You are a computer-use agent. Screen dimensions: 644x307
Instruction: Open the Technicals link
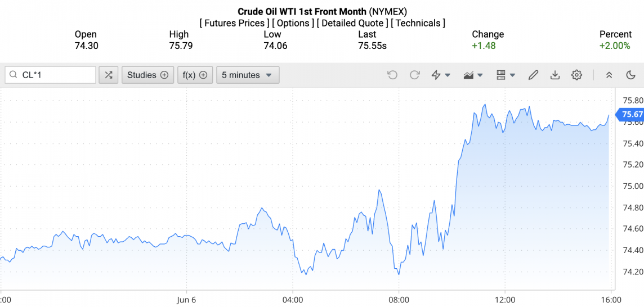pos(418,23)
